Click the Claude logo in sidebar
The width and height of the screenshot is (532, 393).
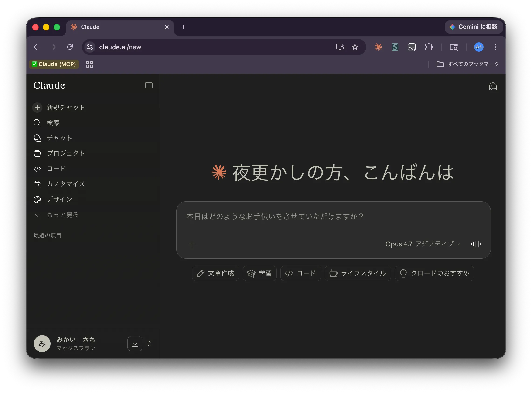49,85
